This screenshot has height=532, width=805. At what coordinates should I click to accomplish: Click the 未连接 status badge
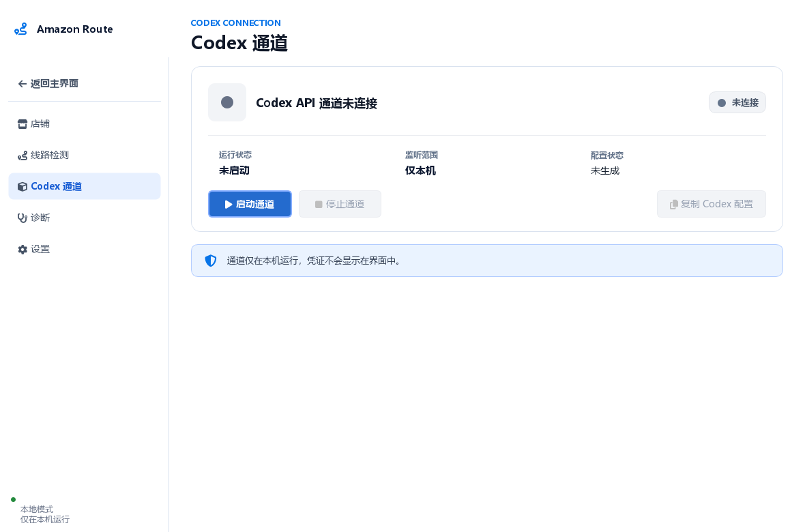coord(737,103)
